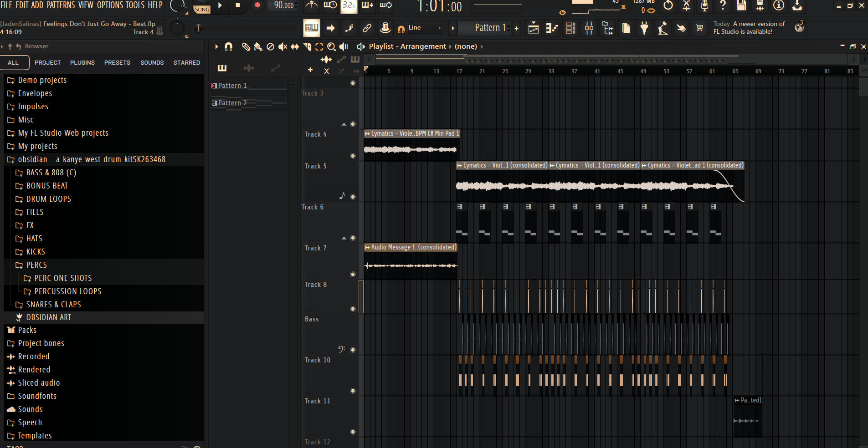
Task: Toggle the 3-2-1 countdown before recording
Action: [x=349, y=5]
